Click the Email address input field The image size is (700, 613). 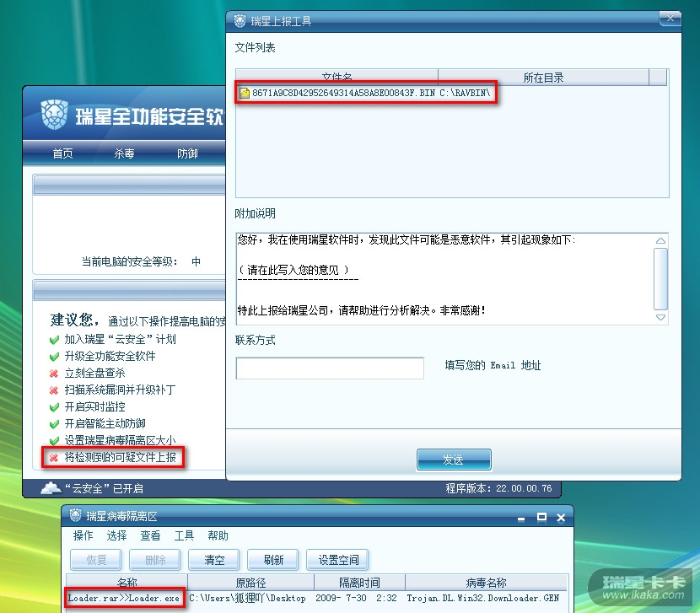pyautogui.click(x=330, y=368)
